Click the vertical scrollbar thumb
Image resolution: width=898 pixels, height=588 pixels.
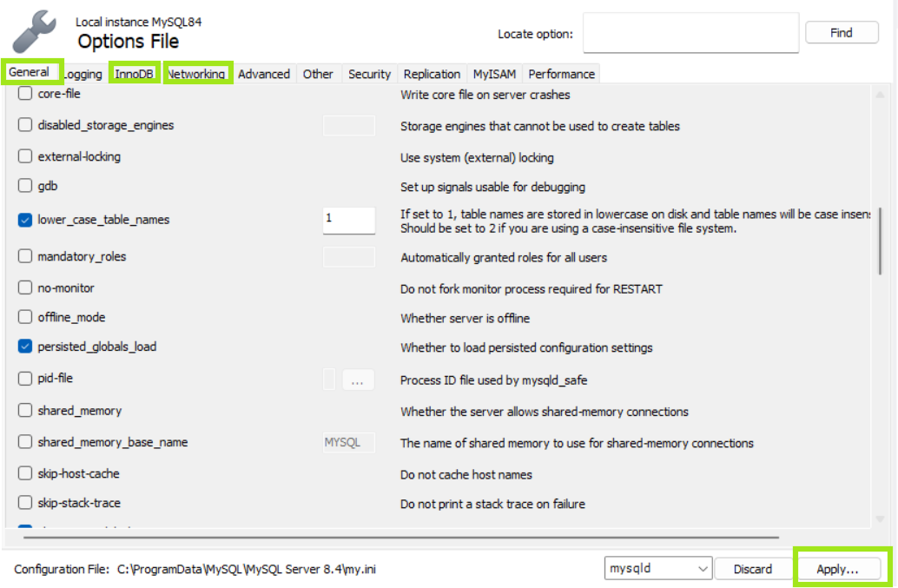(x=881, y=241)
